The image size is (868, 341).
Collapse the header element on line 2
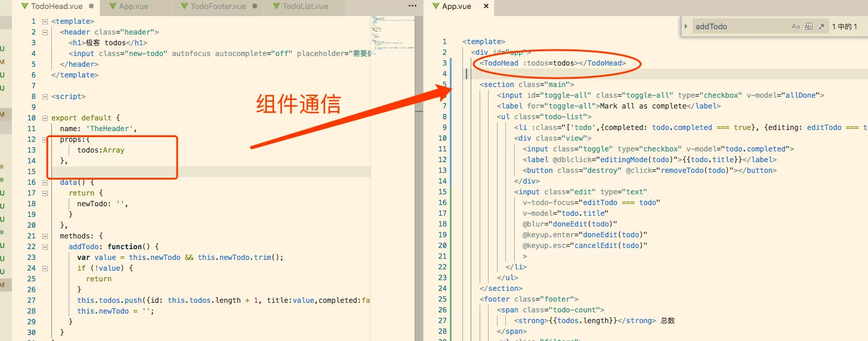pyautogui.click(x=45, y=32)
